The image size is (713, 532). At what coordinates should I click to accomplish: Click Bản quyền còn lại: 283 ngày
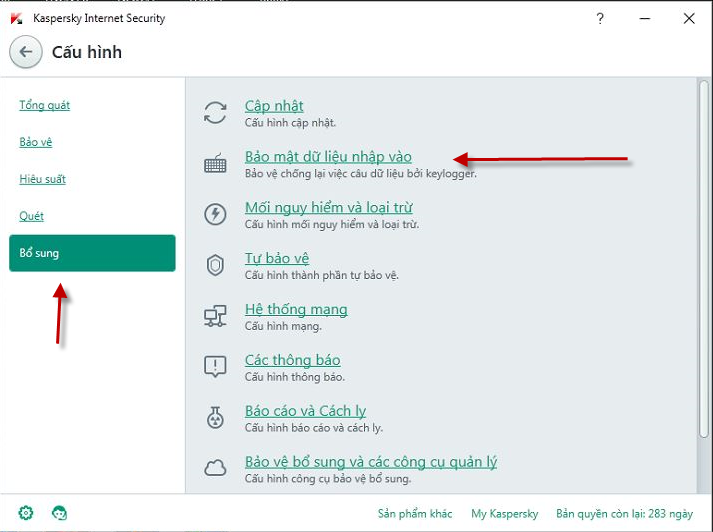624,514
